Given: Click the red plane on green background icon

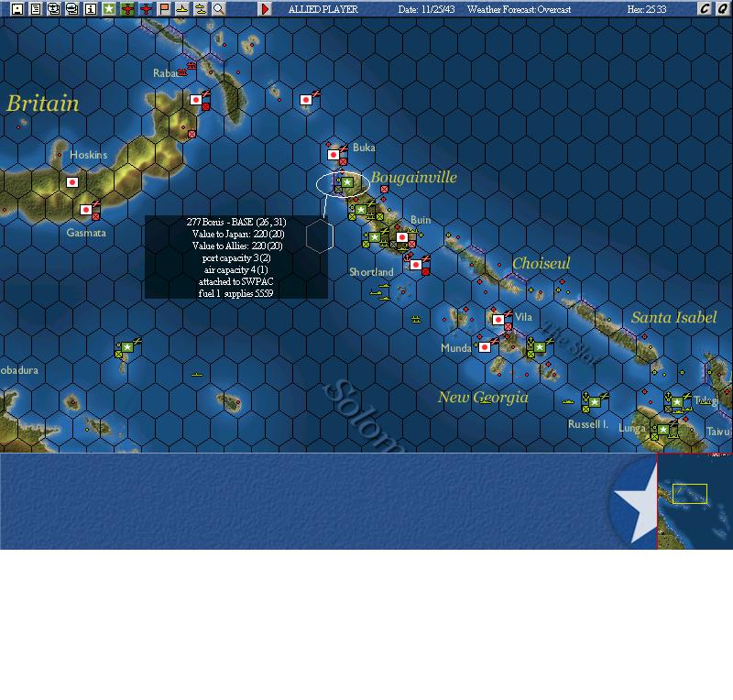Looking at the screenshot, I should pyautogui.click(x=127, y=8).
